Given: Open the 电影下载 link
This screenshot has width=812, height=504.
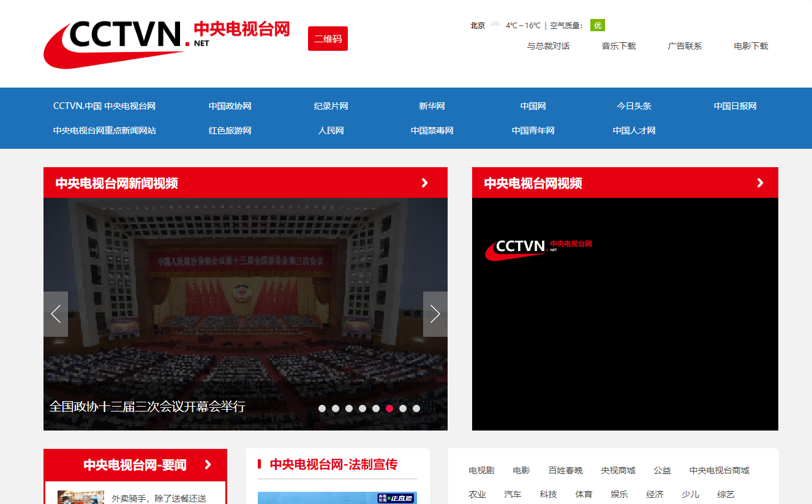Looking at the screenshot, I should click(x=751, y=46).
